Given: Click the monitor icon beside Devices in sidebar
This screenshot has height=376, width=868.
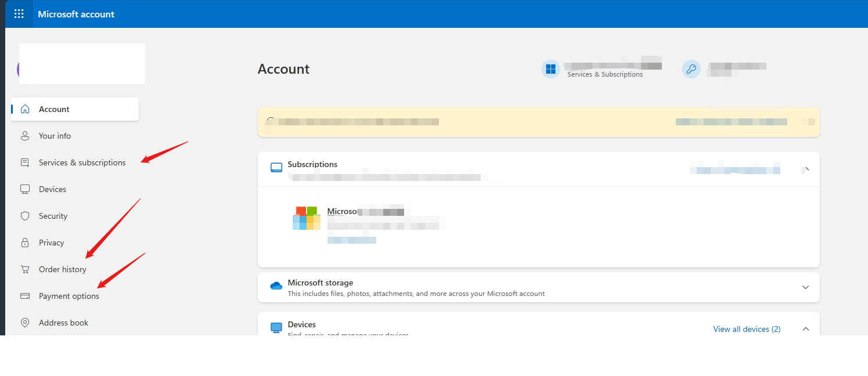Looking at the screenshot, I should [x=25, y=189].
